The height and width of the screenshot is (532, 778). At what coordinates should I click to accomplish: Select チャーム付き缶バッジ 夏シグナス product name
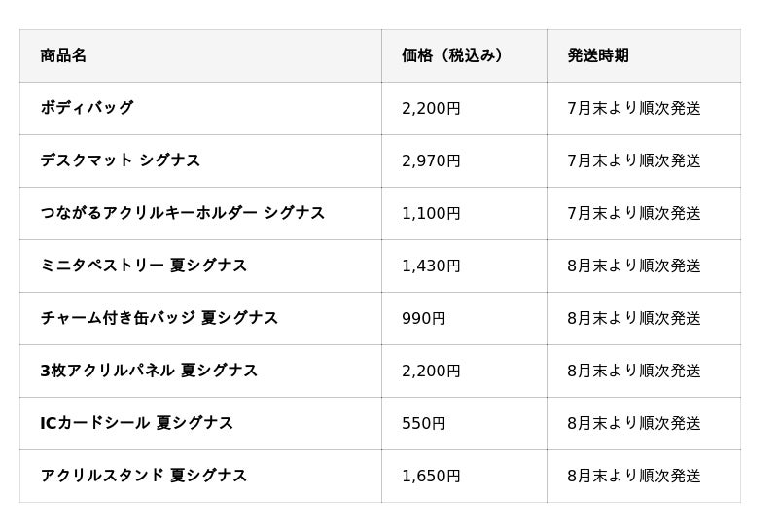click(x=159, y=318)
